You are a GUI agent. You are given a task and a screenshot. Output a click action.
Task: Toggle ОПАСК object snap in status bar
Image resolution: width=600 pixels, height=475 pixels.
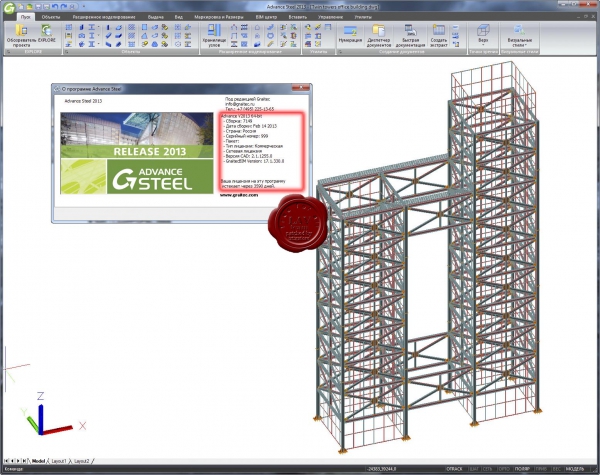tap(455, 469)
